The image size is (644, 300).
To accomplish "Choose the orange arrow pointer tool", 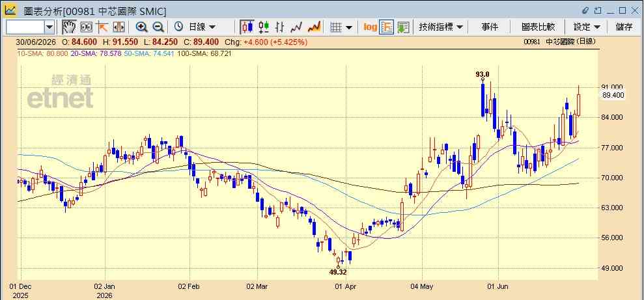I will [x=102, y=27].
